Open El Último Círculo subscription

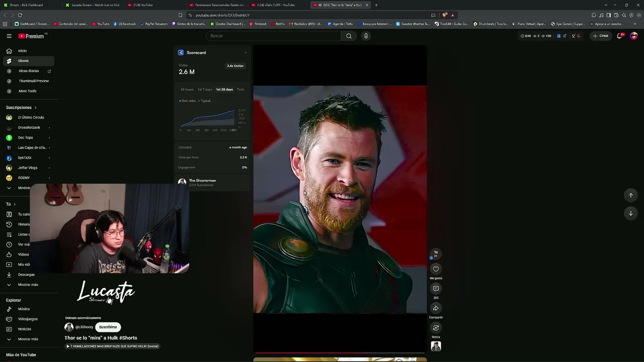29,118
